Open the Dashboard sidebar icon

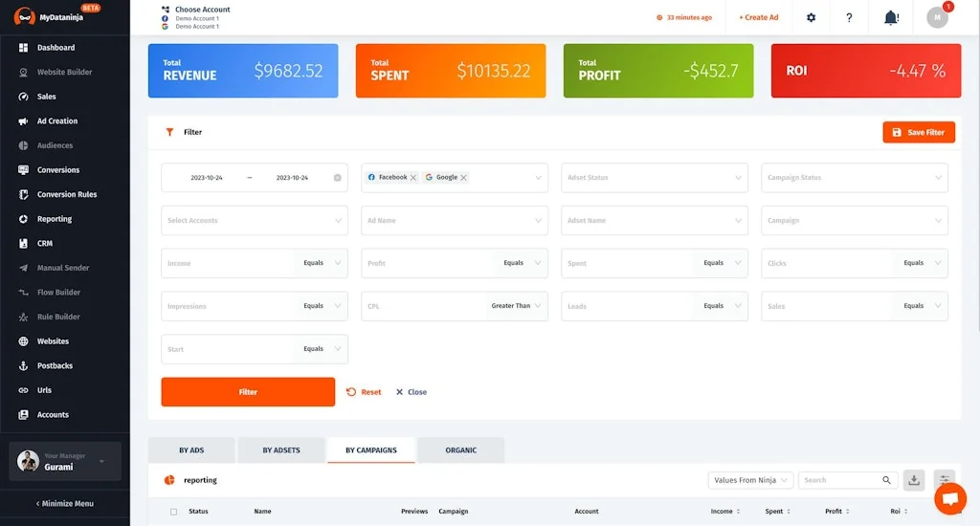coord(23,48)
